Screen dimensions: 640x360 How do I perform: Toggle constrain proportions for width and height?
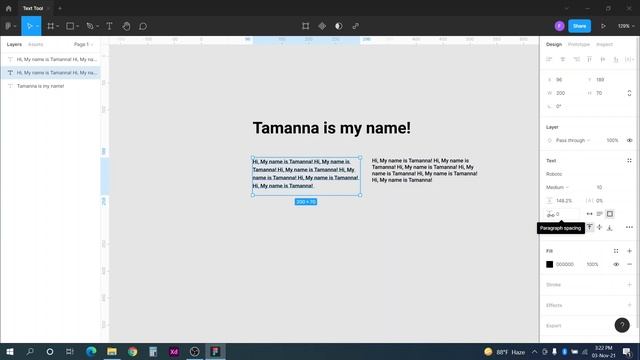tap(629, 93)
